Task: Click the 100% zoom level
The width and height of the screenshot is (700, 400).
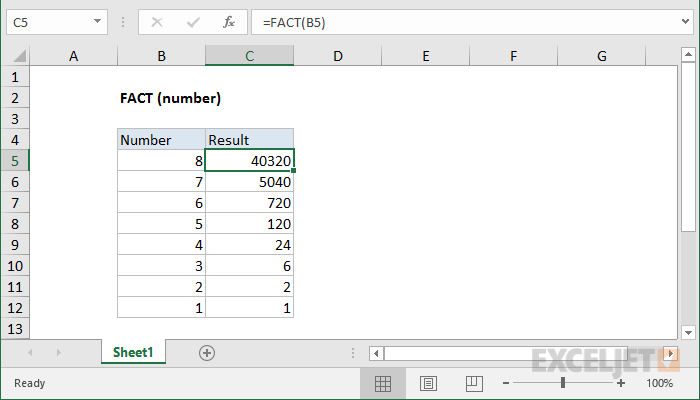Action: [659, 383]
